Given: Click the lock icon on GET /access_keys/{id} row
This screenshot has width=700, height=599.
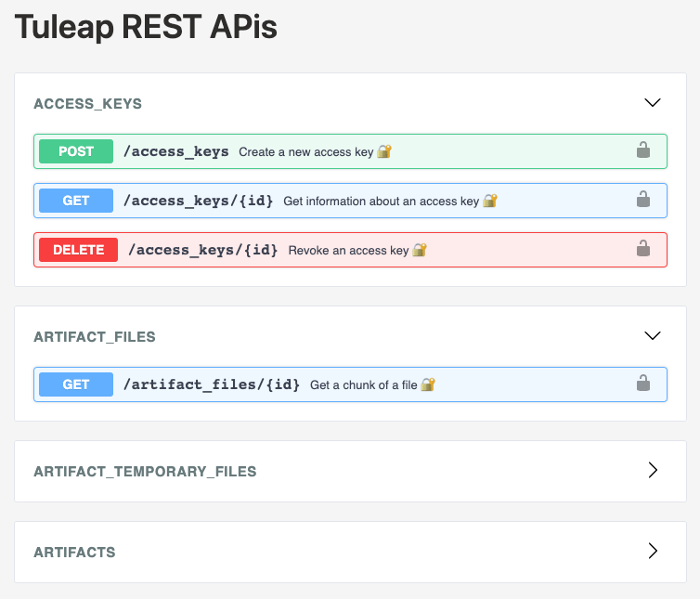Looking at the screenshot, I should tap(642, 200).
